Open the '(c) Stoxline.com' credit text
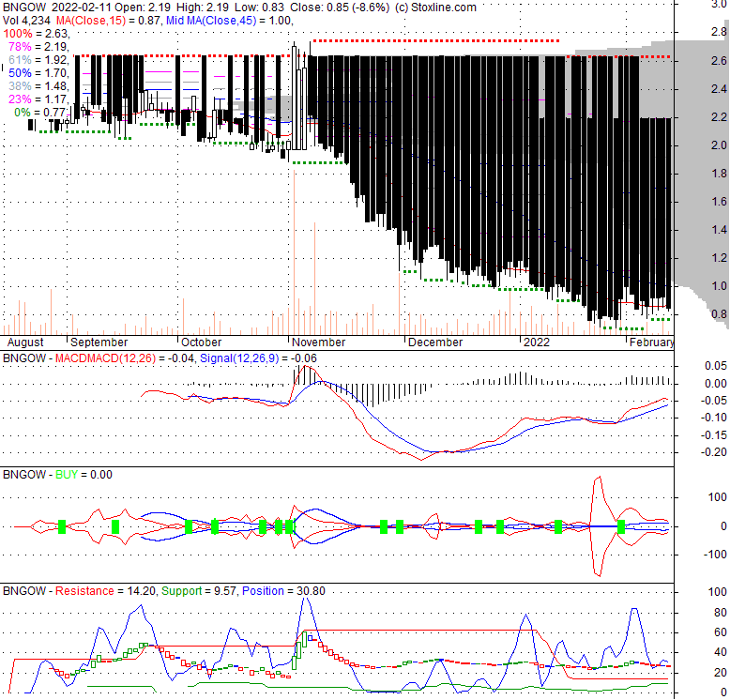 click(435, 8)
